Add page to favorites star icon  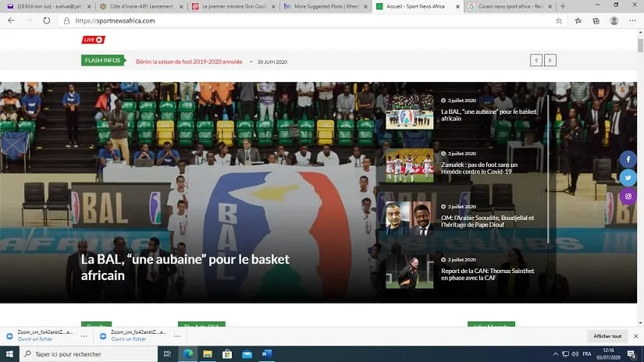click(x=559, y=20)
